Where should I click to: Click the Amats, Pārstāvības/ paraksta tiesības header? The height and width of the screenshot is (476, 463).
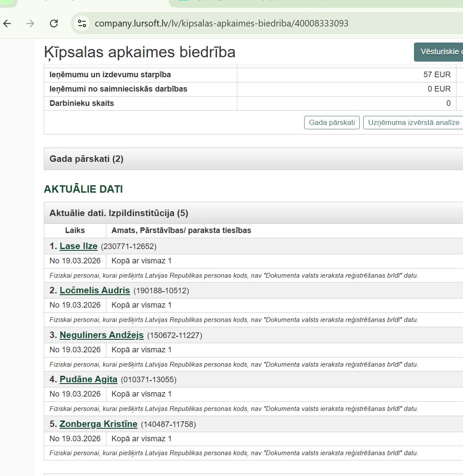(181, 230)
